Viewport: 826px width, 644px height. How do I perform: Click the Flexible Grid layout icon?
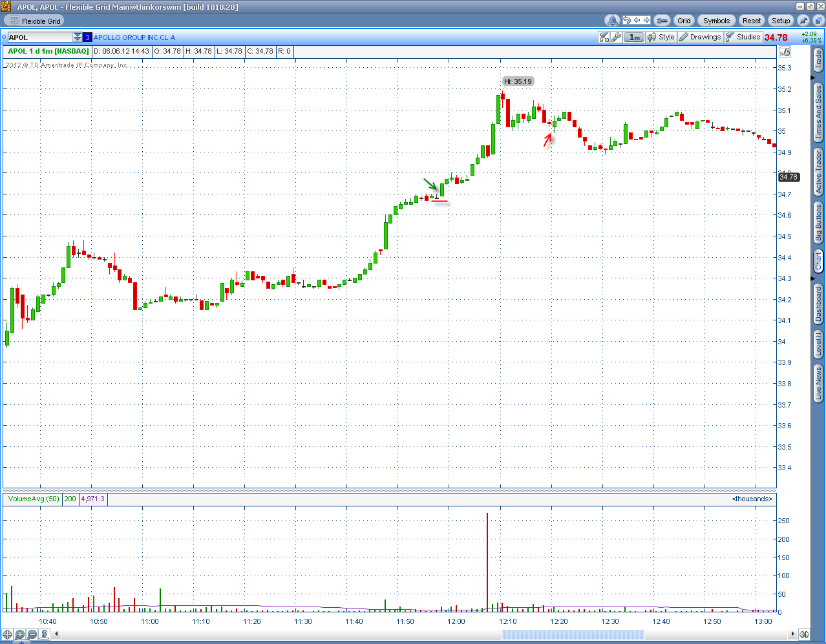click(14, 21)
